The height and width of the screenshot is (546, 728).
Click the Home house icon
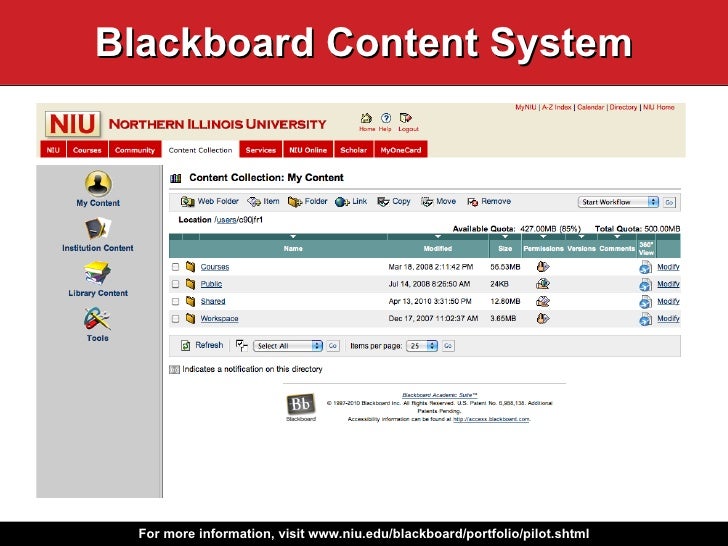366,118
